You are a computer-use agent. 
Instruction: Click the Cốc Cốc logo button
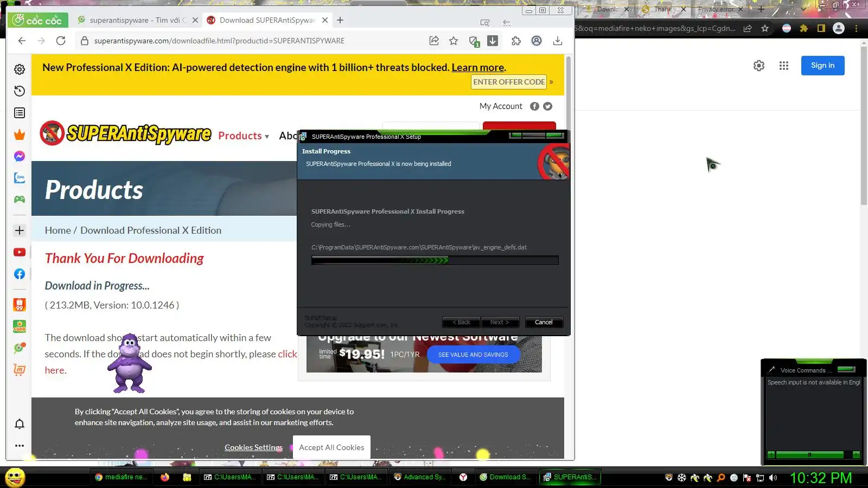point(37,20)
